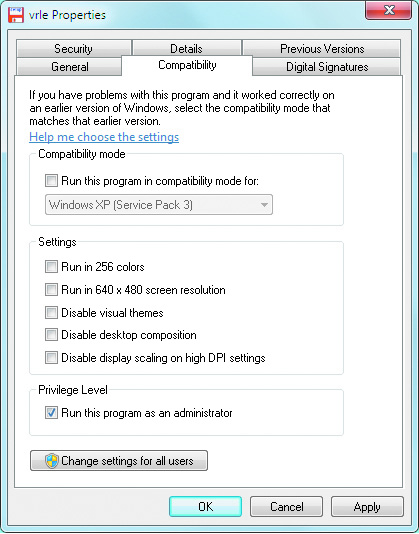Enable Run this program in compatibility mode
The width and height of the screenshot is (419, 534).
51,180
